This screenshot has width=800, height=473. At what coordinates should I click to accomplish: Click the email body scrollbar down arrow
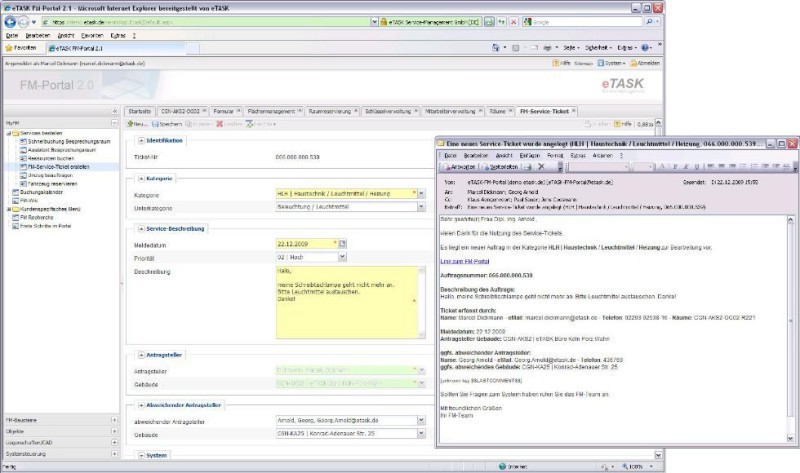790,438
